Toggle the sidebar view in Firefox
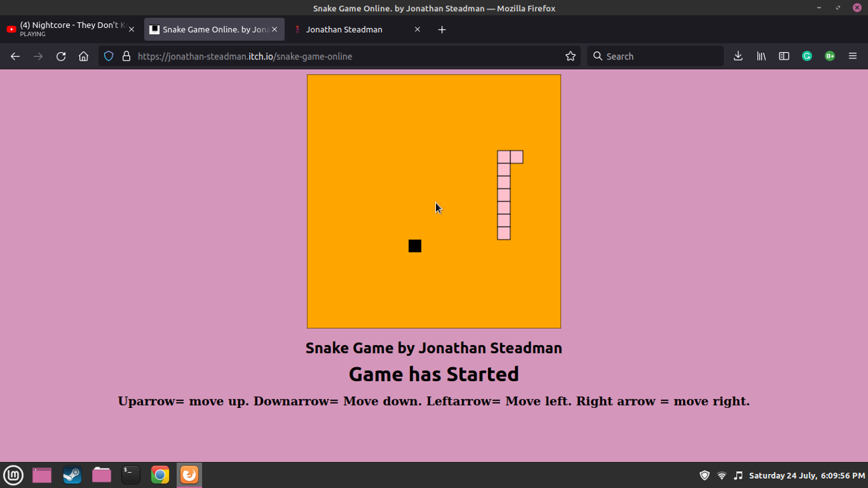The height and width of the screenshot is (488, 868). point(783,56)
